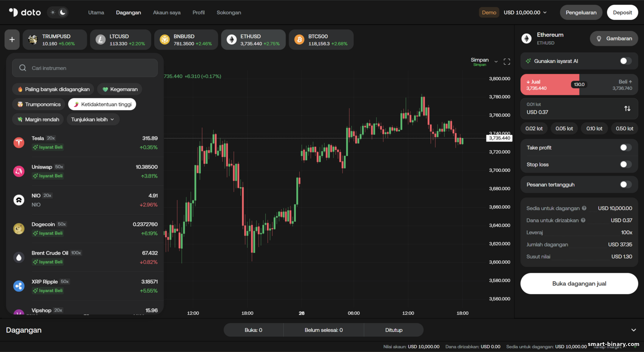The height and width of the screenshot is (352, 644).
Task: Filter by Margin rendah
Action: click(38, 119)
